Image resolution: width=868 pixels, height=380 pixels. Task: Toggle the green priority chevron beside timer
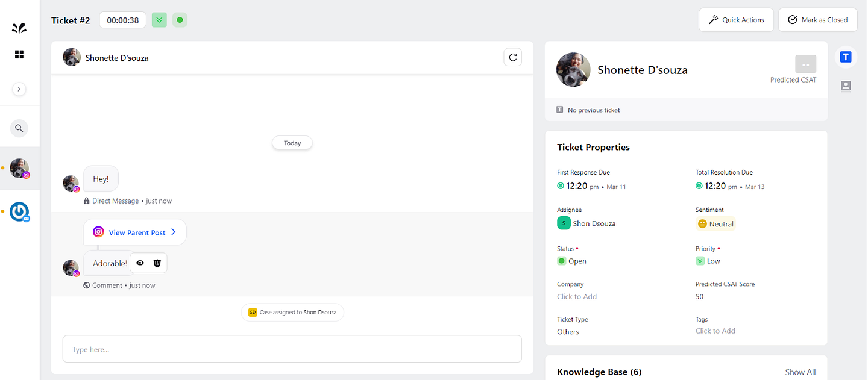pyautogui.click(x=159, y=20)
